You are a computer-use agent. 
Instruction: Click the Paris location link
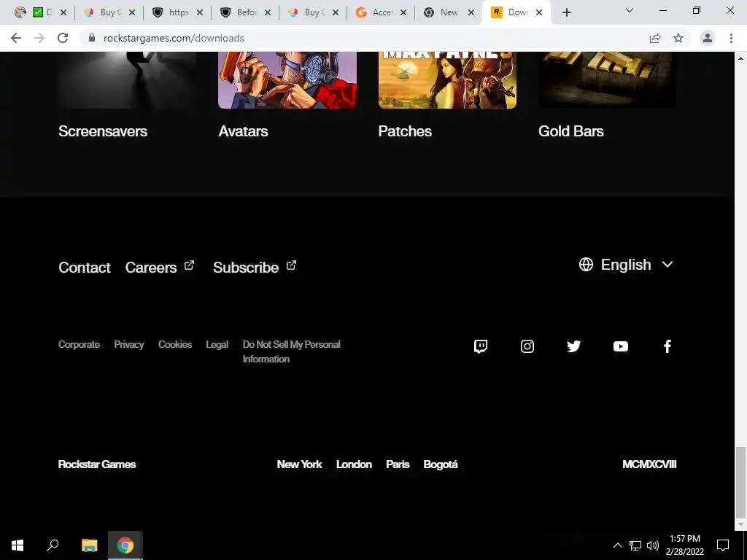398,464
